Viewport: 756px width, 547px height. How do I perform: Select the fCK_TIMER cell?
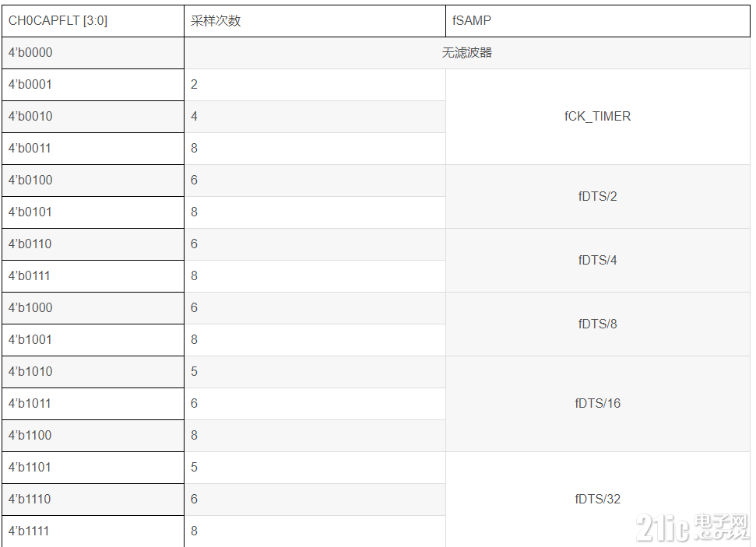(x=598, y=117)
